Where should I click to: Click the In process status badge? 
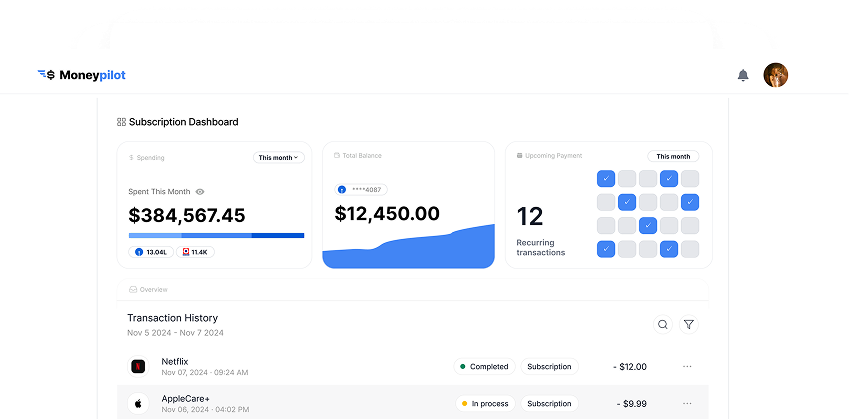(485, 403)
